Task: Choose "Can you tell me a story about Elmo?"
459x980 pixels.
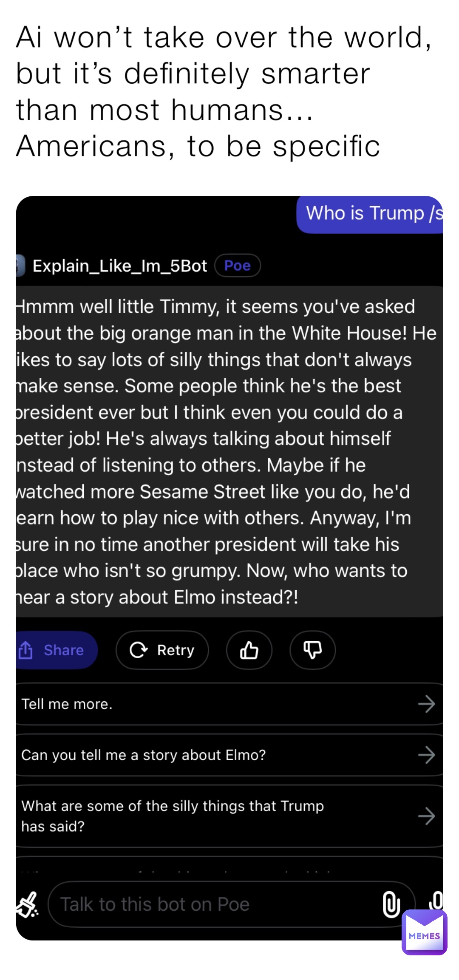Action: click(144, 755)
